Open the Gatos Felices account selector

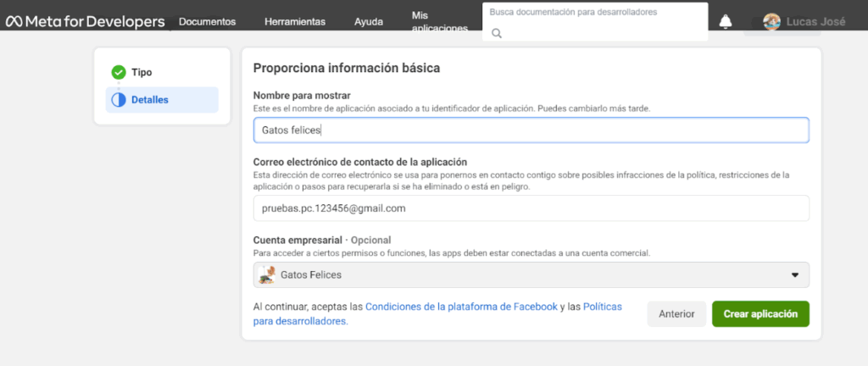click(x=531, y=275)
